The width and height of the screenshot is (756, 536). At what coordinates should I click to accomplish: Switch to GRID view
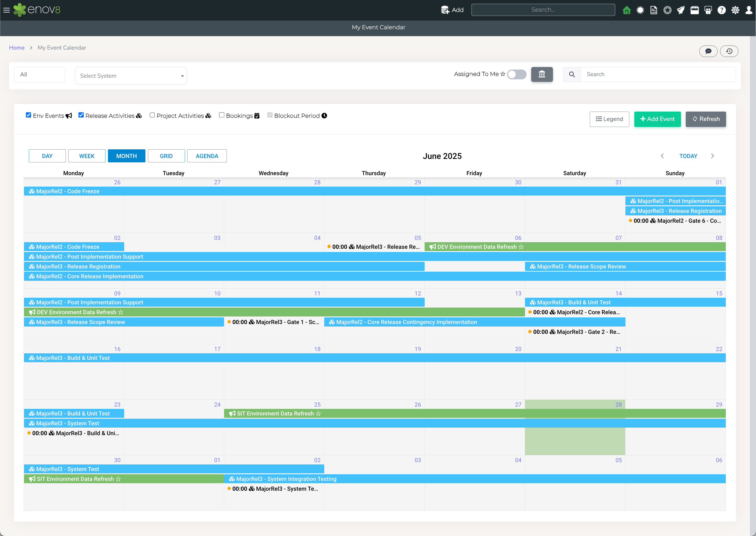tap(166, 156)
